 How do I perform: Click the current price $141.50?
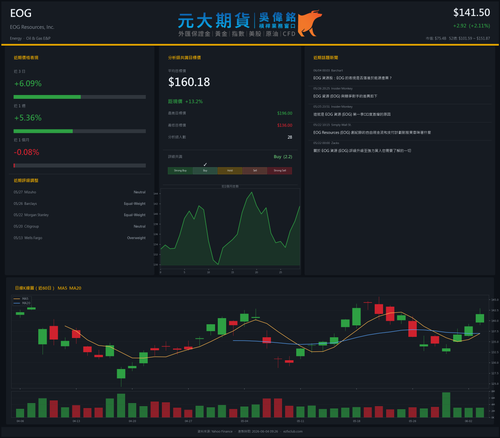coord(471,13)
